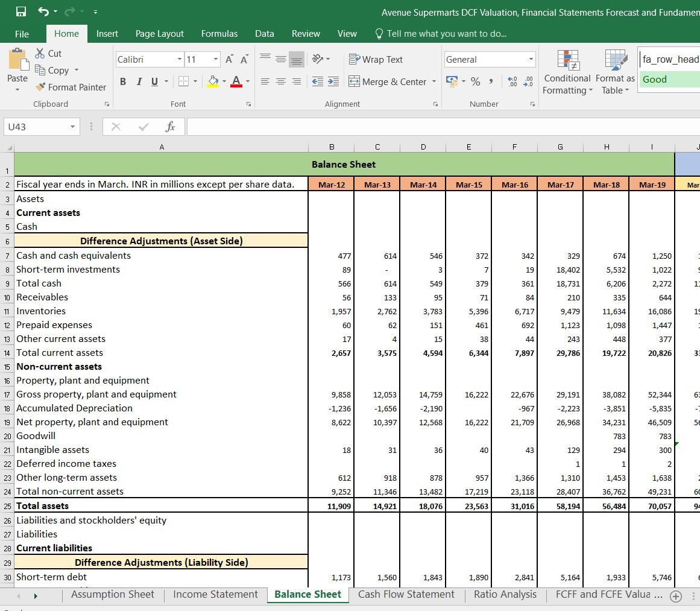
Task: Switch to the Page Layout tab
Action: coord(159,34)
